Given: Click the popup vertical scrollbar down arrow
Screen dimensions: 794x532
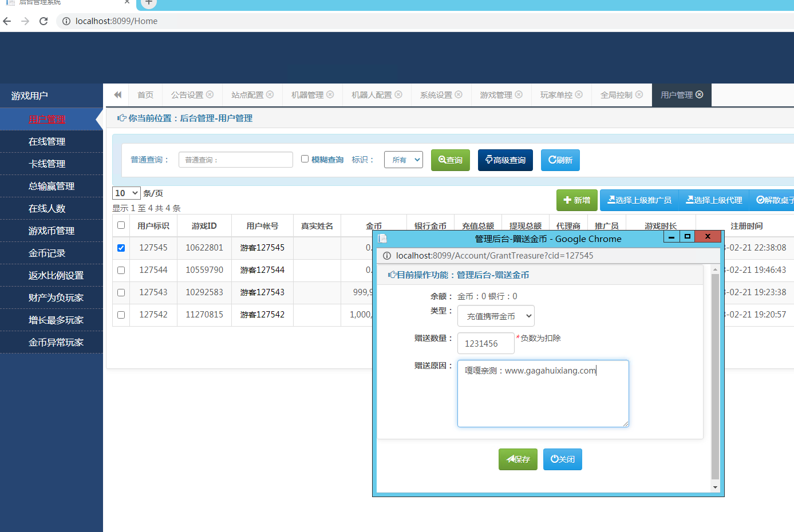Looking at the screenshot, I should click(715, 487).
